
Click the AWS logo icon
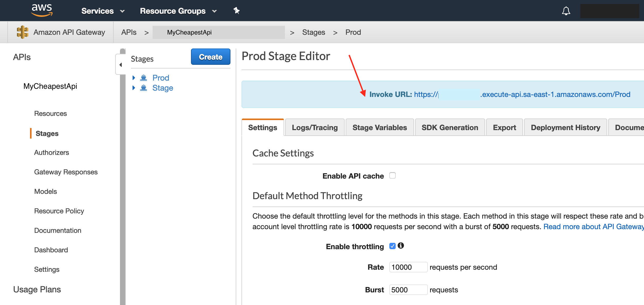coord(42,11)
